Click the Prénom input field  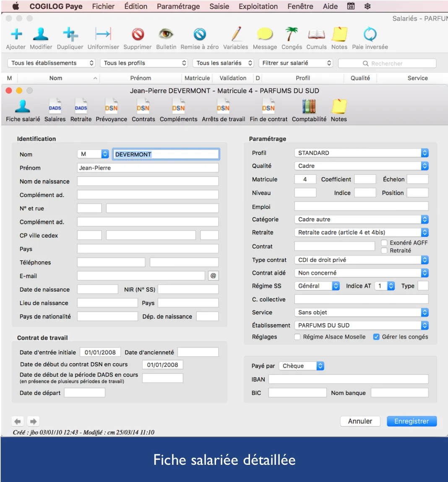148,168
